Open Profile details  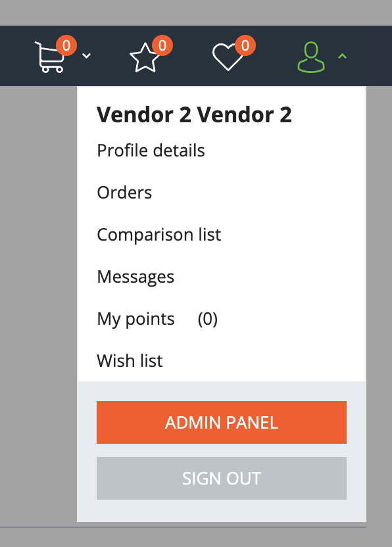click(x=151, y=151)
